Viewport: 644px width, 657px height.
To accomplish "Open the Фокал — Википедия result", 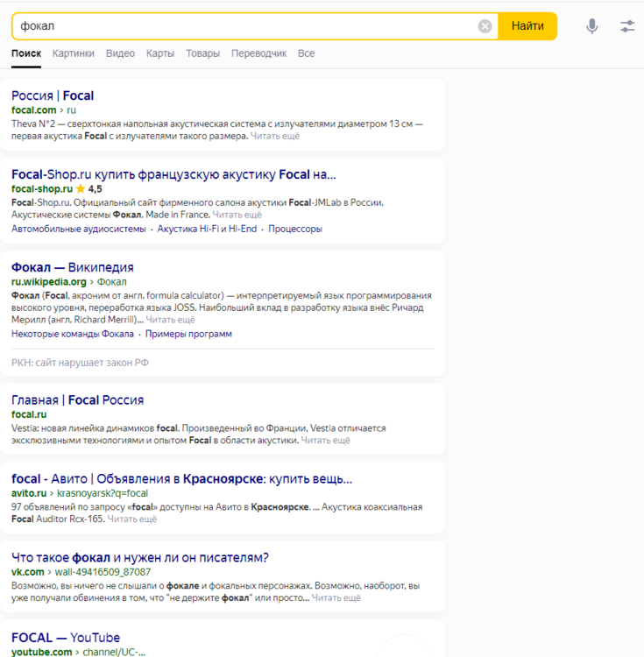I will pyautogui.click(x=73, y=267).
